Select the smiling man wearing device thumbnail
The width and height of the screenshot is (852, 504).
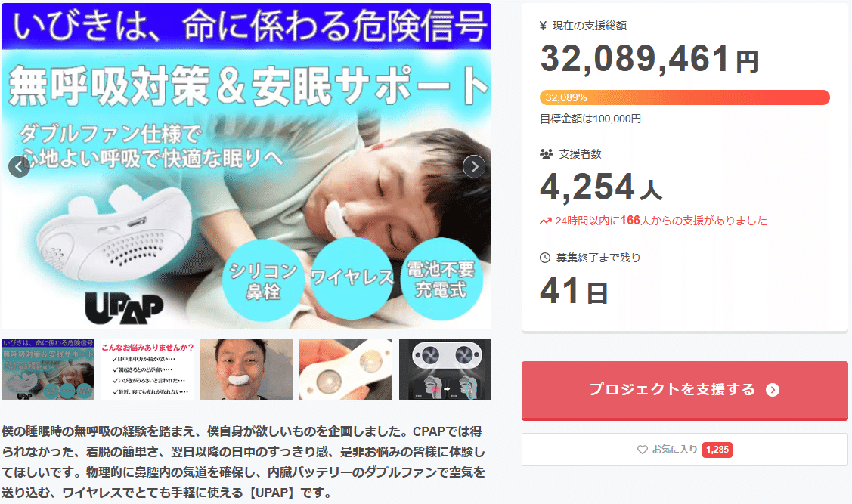click(246, 369)
